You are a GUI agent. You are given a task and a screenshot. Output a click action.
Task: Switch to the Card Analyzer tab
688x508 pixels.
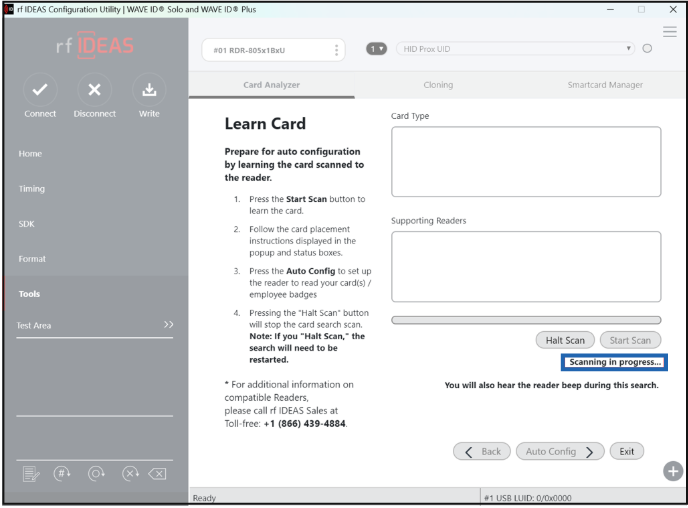pos(272,85)
